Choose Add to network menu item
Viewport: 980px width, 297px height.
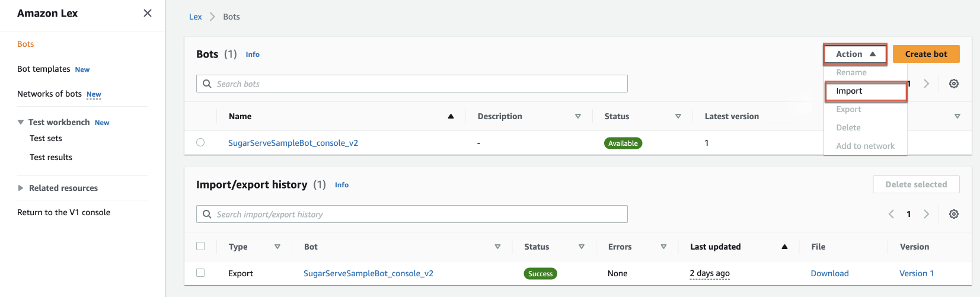click(866, 146)
